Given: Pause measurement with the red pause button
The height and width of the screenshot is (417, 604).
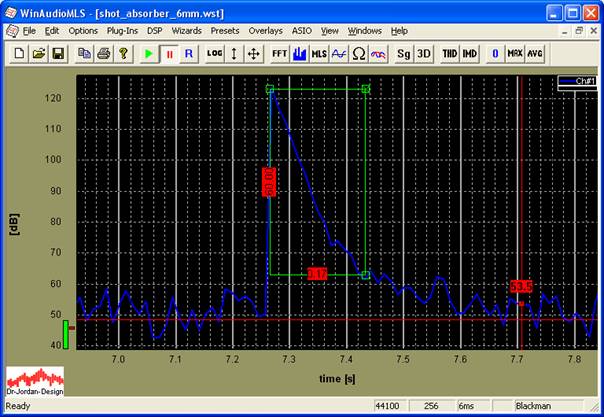Looking at the screenshot, I should (x=169, y=54).
